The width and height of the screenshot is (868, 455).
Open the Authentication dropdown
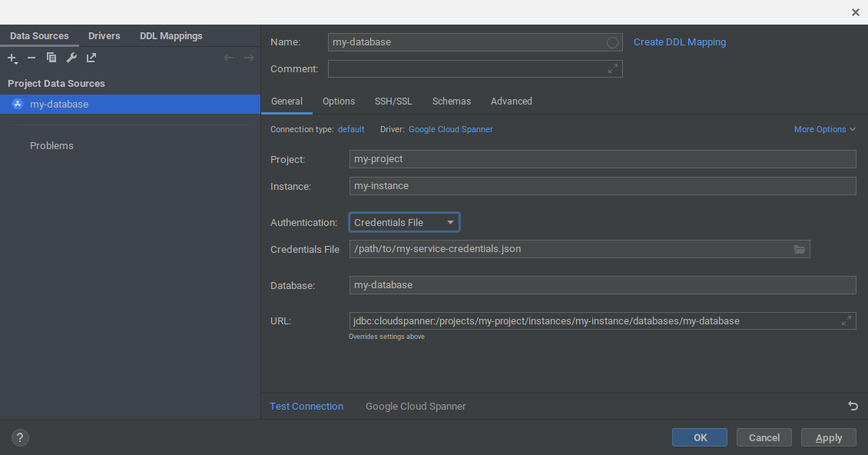pos(452,222)
